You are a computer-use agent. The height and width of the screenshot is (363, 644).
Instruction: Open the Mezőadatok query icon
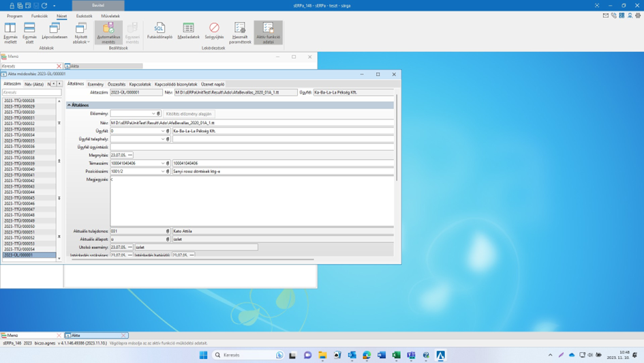[x=188, y=29]
